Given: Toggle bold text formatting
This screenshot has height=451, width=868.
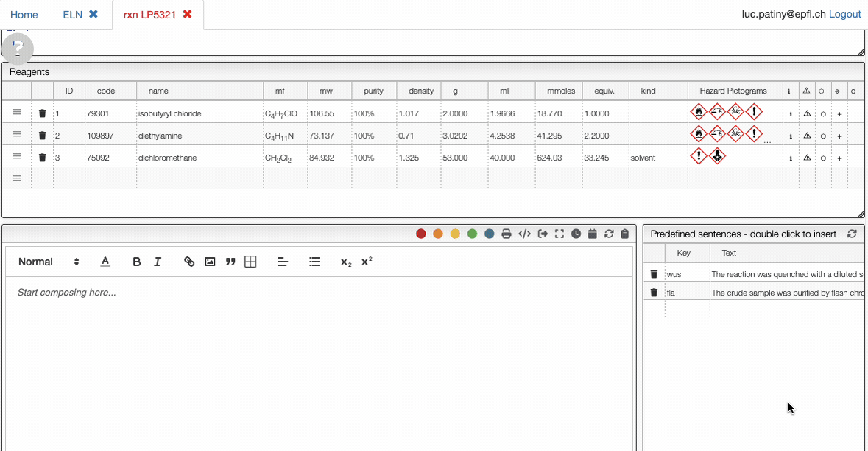Looking at the screenshot, I should coord(136,262).
